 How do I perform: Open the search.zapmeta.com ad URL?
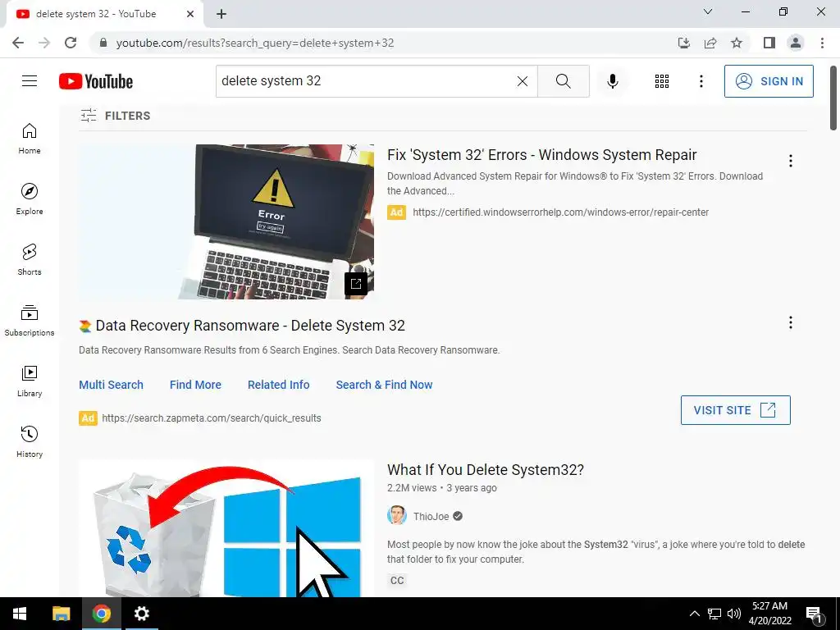212,418
